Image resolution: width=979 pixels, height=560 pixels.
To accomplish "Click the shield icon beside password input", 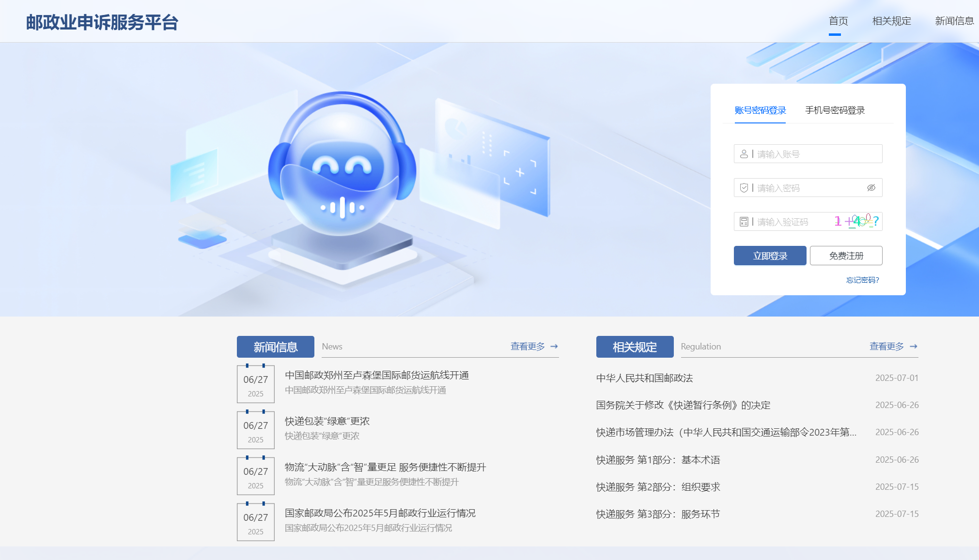I will (745, 188).
